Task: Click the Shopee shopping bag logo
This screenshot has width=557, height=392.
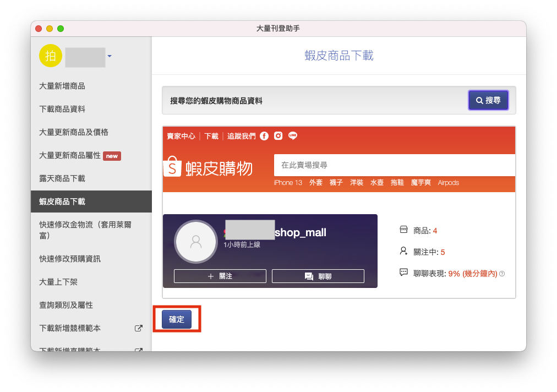Action: click(x=172, y=167)
